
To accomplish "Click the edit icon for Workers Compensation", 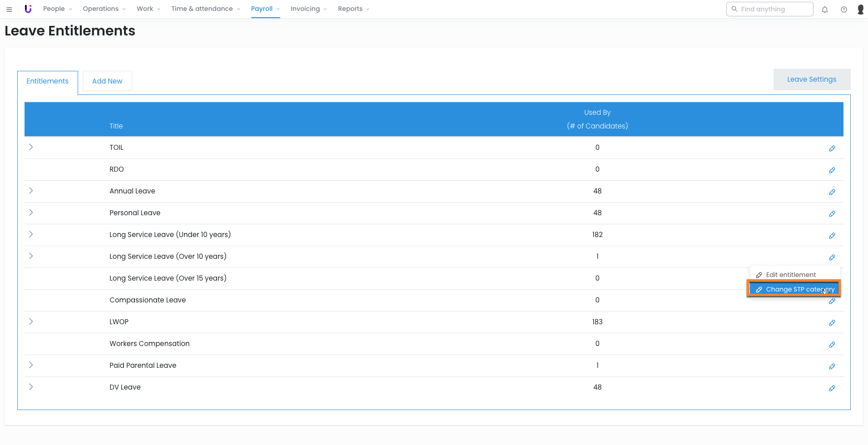I will point(832,345).
